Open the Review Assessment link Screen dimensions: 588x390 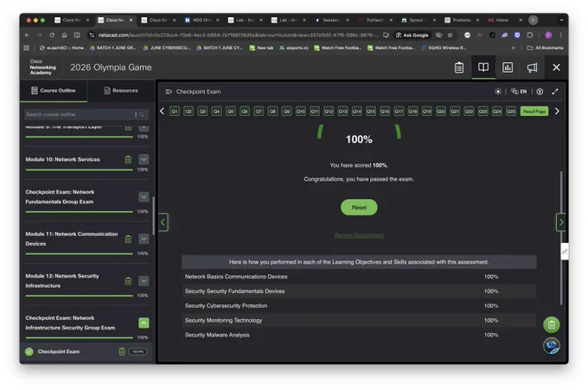click(359, 235)
